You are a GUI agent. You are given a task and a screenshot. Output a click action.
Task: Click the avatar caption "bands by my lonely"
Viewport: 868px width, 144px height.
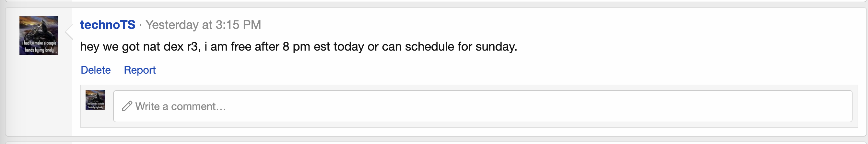[39, 50]
